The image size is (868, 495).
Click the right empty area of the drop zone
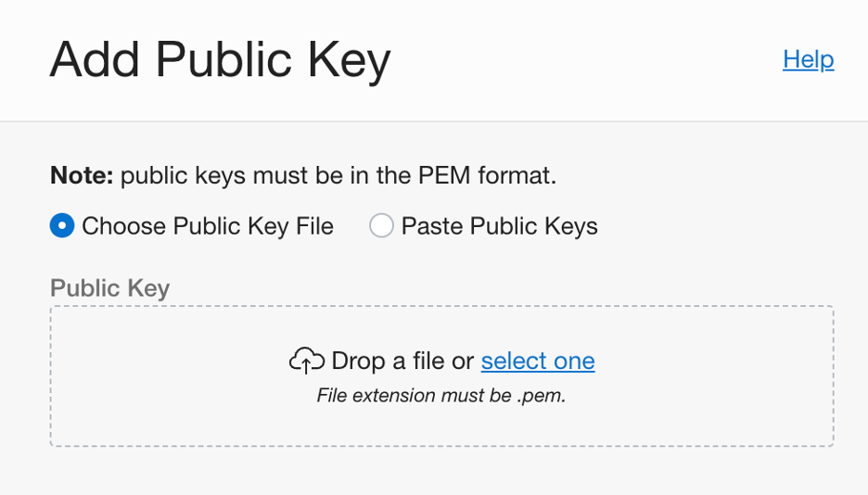tap(723, 375)
